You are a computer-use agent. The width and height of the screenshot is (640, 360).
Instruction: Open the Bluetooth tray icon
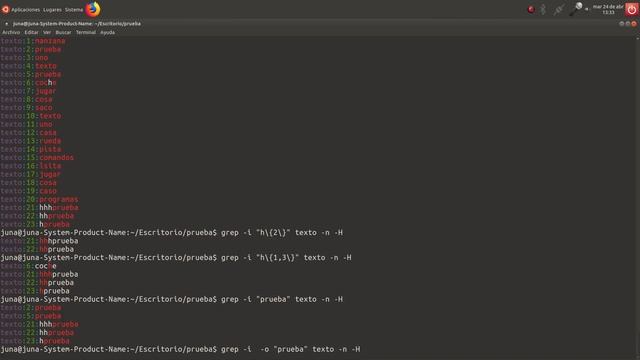543,9
